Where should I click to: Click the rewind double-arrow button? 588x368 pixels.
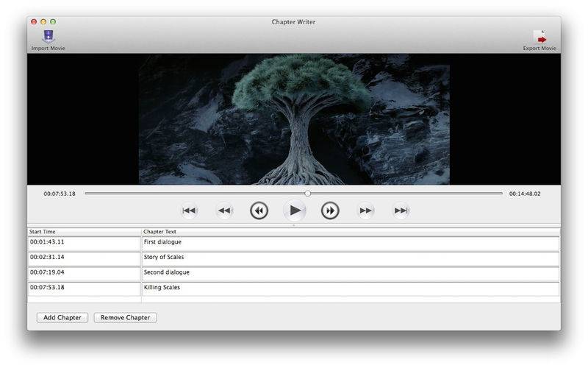(224, 210)
